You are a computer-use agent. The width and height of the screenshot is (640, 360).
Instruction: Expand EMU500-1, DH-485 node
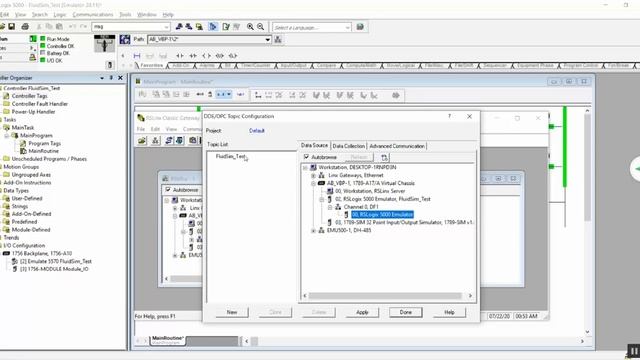pos(313,231)
